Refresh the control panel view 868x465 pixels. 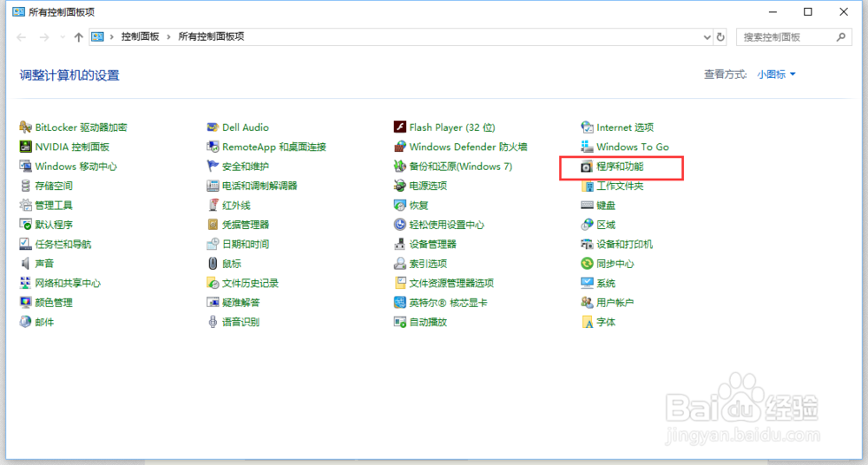coord(720,37)
